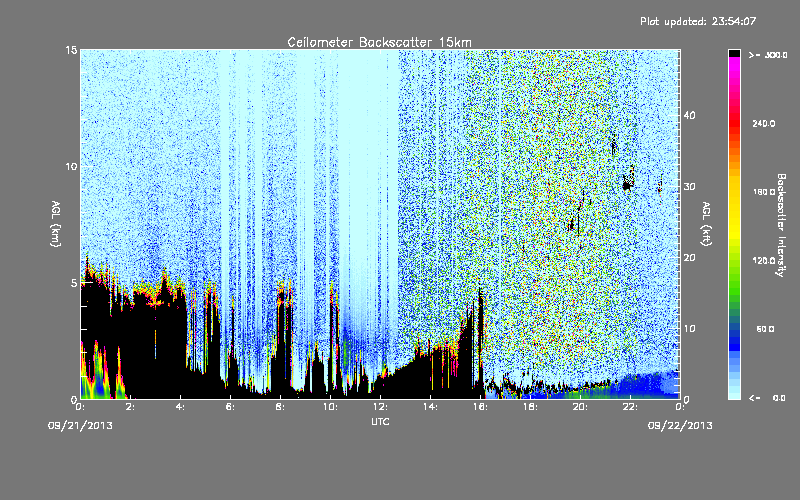Click the 30 kft tick label on right axis

(x=689, y=187)
